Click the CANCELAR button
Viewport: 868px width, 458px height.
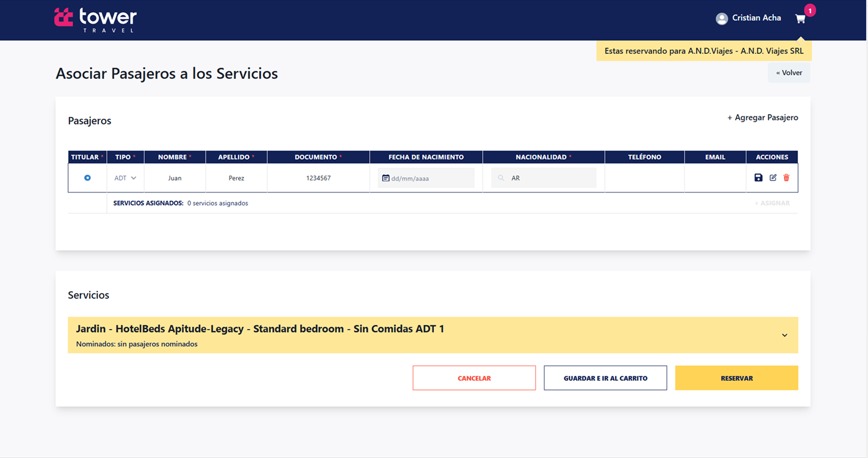pos(474,378)
